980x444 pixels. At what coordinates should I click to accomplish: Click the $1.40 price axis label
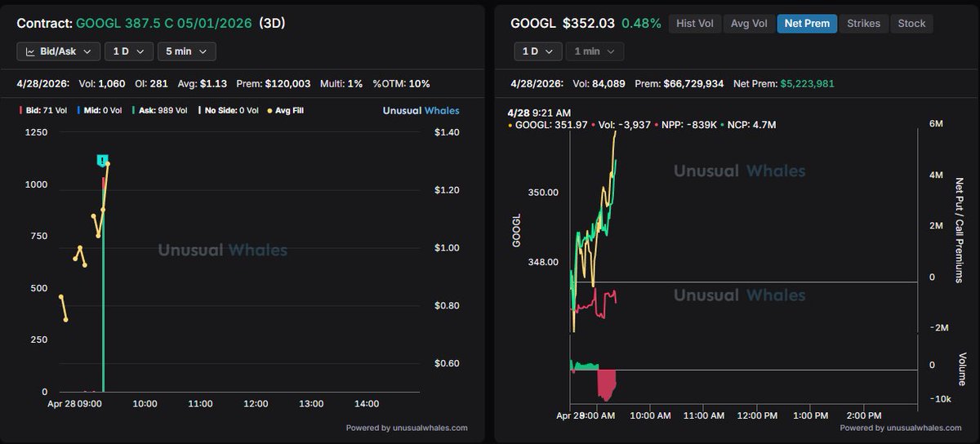point(448,131)
